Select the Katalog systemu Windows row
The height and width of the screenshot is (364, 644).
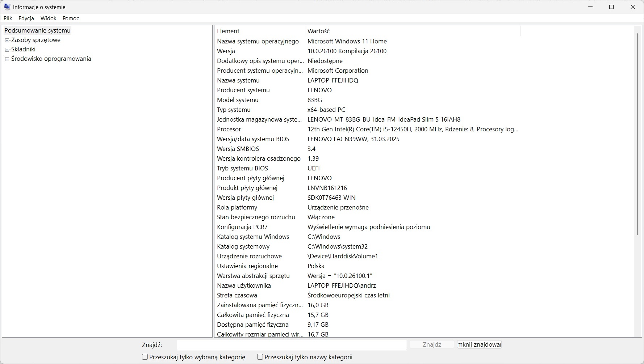(368, 237)
